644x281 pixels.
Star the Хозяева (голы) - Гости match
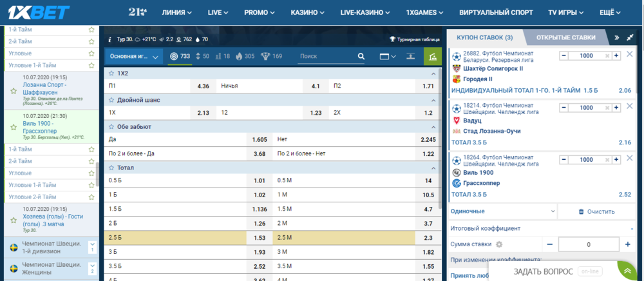click(14, 220)
